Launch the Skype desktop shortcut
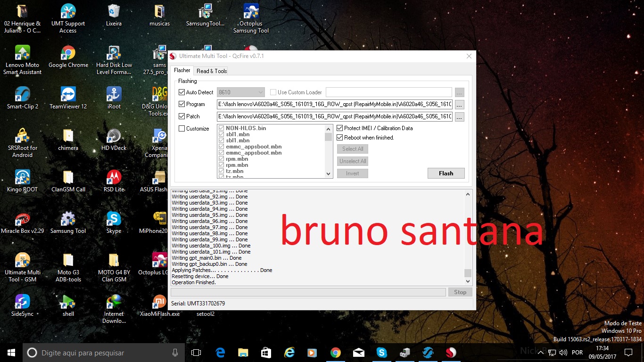 (x=114, y=223)
